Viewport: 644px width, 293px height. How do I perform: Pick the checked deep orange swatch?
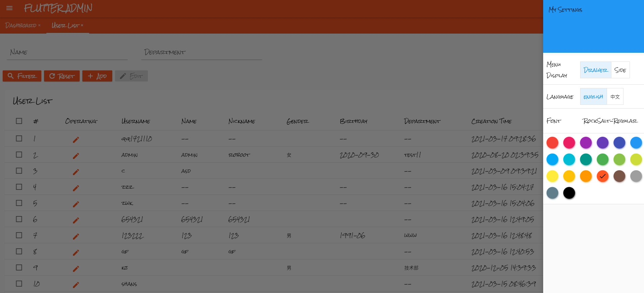[603, 176]
